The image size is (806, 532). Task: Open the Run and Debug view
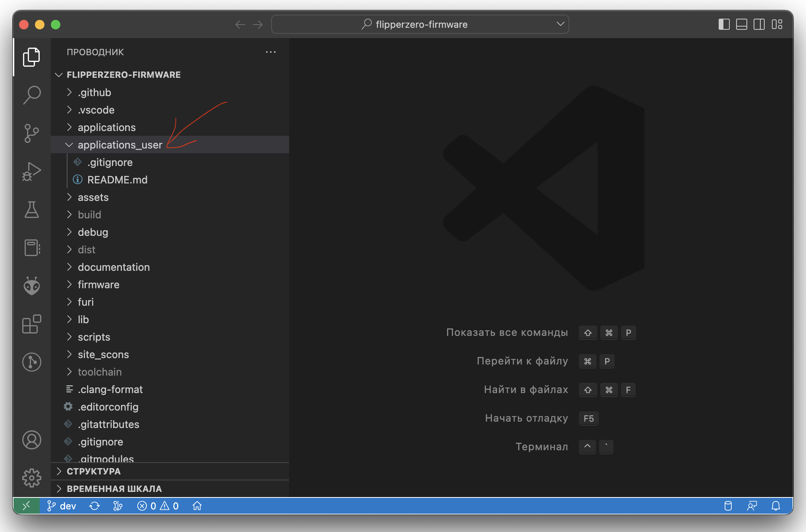click(x=32, y=172)
